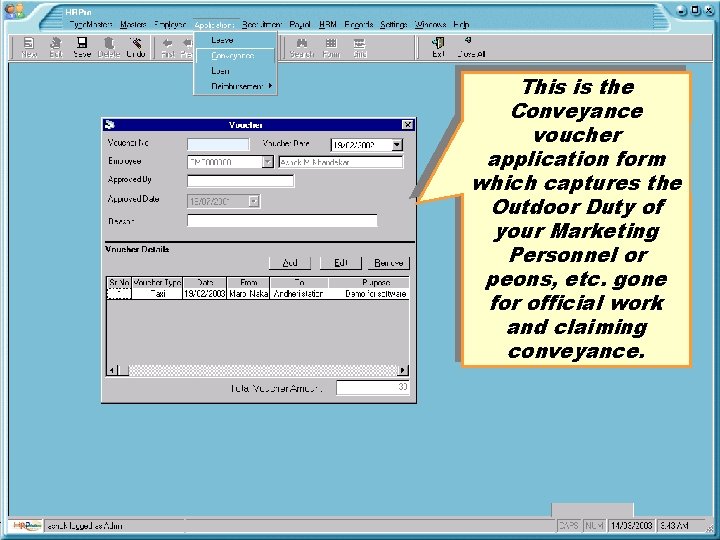Open the Payroll menu

[x=300, y=25]
